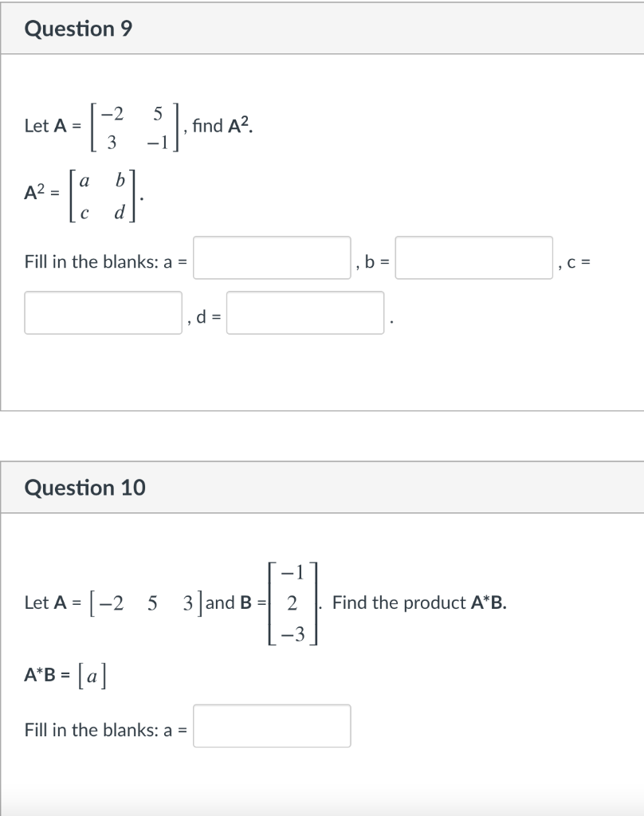Screen dimensions: 644x816
Task: Click the 'Find the product A*B' text
Action: 419,602
